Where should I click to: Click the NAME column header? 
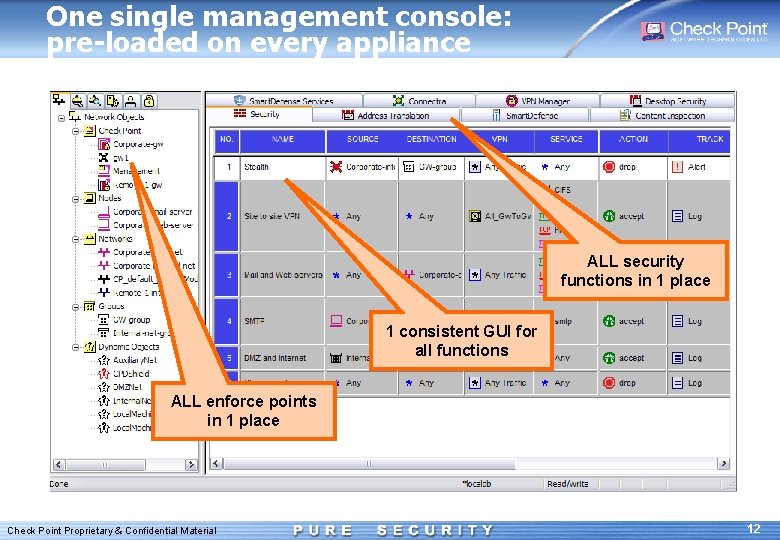pyautogui.click(x=283, y=140)
